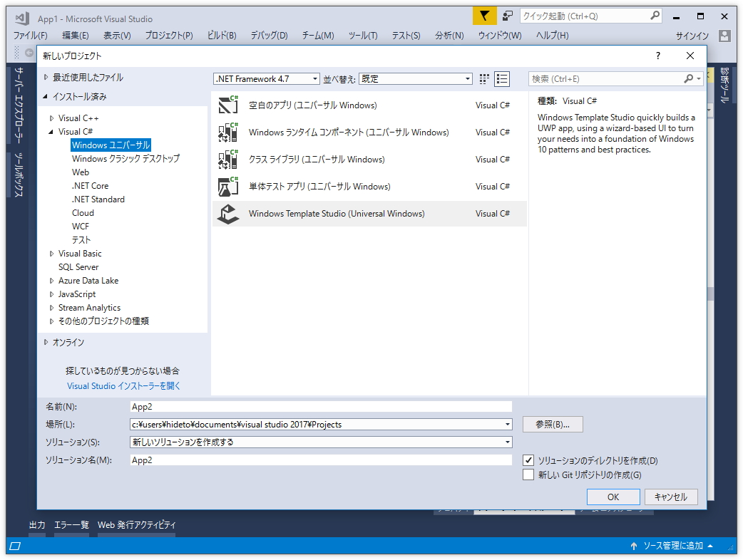Click the キャンセル button
Image resolution: width=743 pixels, height=560 pixels.
(x=671, y=497)
